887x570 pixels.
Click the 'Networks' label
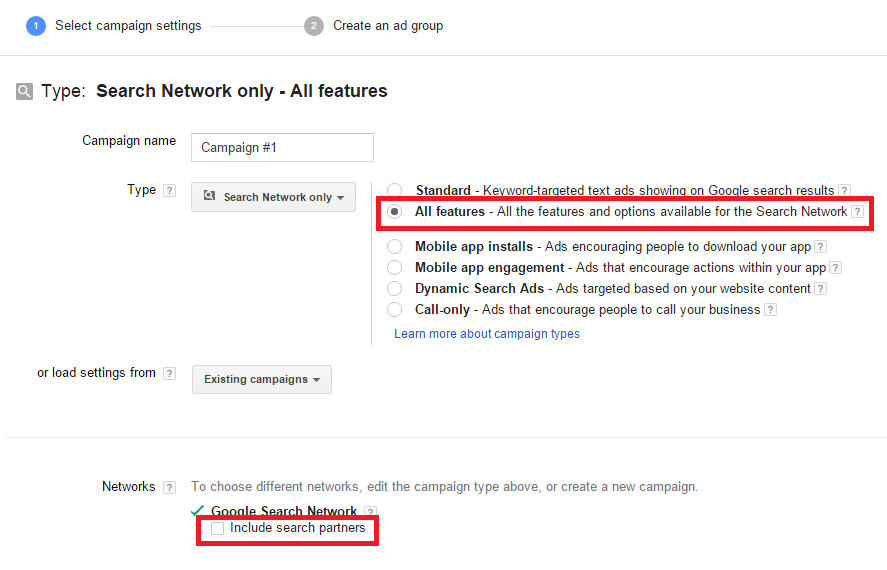pos(128,487)
